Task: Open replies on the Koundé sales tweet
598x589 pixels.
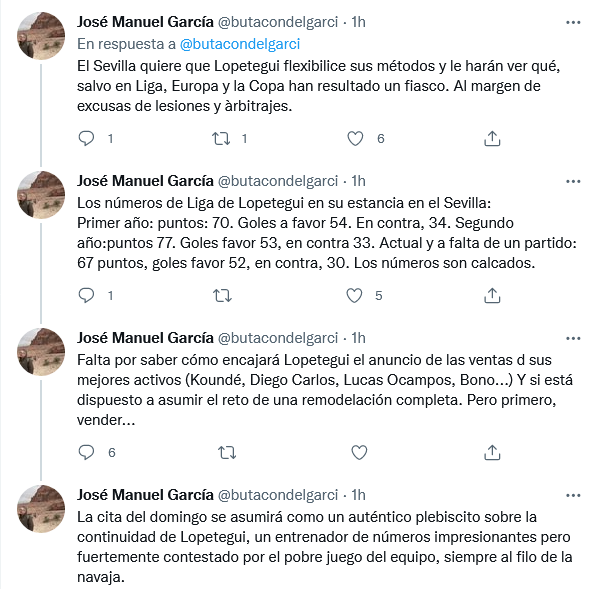Action: (86, 452)
